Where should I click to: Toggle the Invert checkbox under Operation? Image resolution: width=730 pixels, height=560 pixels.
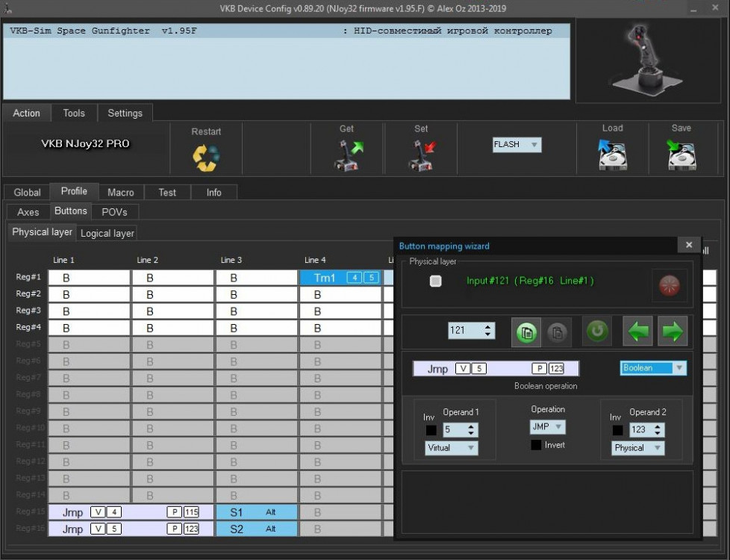click(536, 445)
